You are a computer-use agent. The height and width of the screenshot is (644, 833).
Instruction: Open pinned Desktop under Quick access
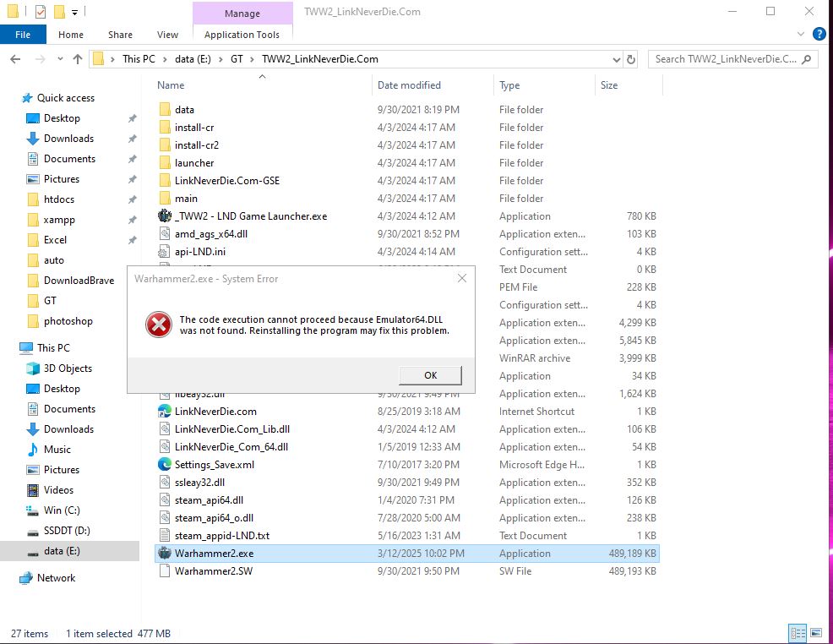pyautogui.click(x=62, y=118)
